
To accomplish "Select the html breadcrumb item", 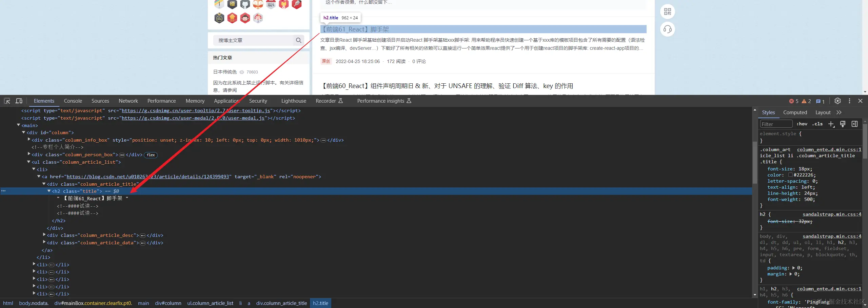I will 8,303.
